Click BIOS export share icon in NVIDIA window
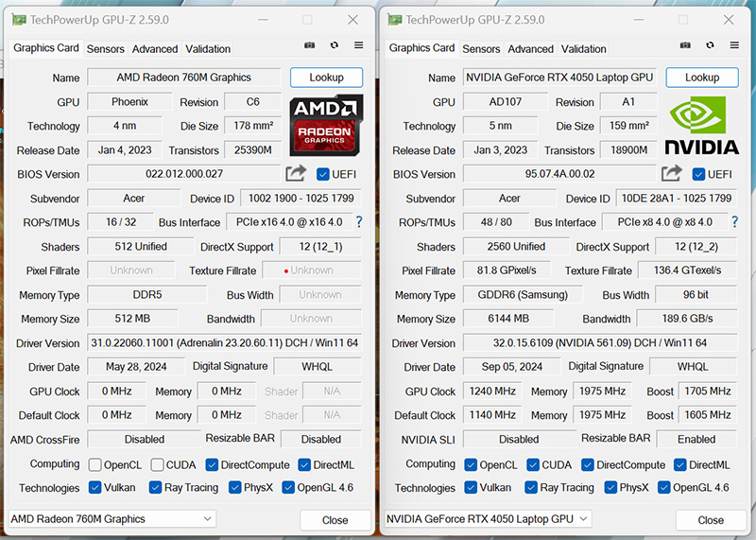This screenshot has height=540, width=756. pyautogui.click(x=671, y=173)
